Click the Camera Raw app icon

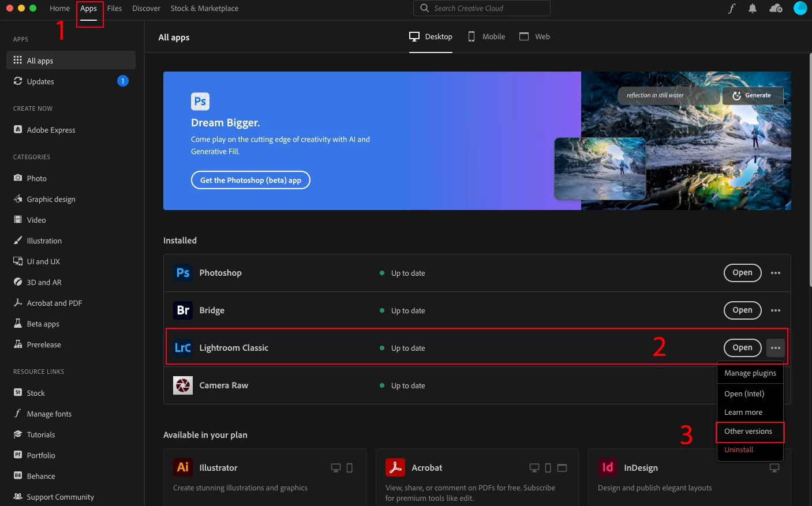pos(183,385)
